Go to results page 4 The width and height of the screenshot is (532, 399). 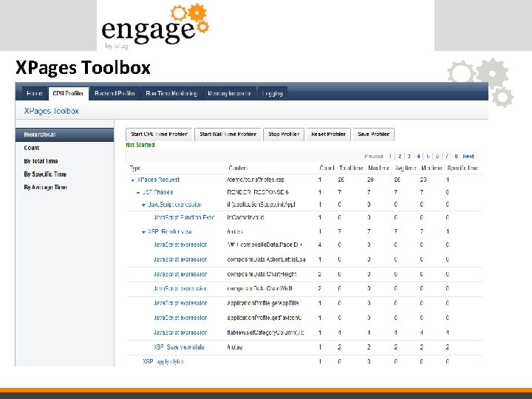(418, 157)
